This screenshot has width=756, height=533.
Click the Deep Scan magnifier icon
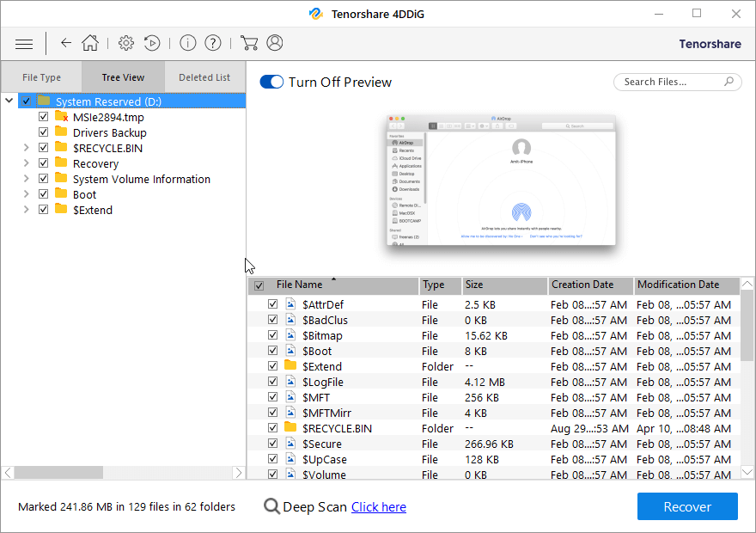[272, 506]
